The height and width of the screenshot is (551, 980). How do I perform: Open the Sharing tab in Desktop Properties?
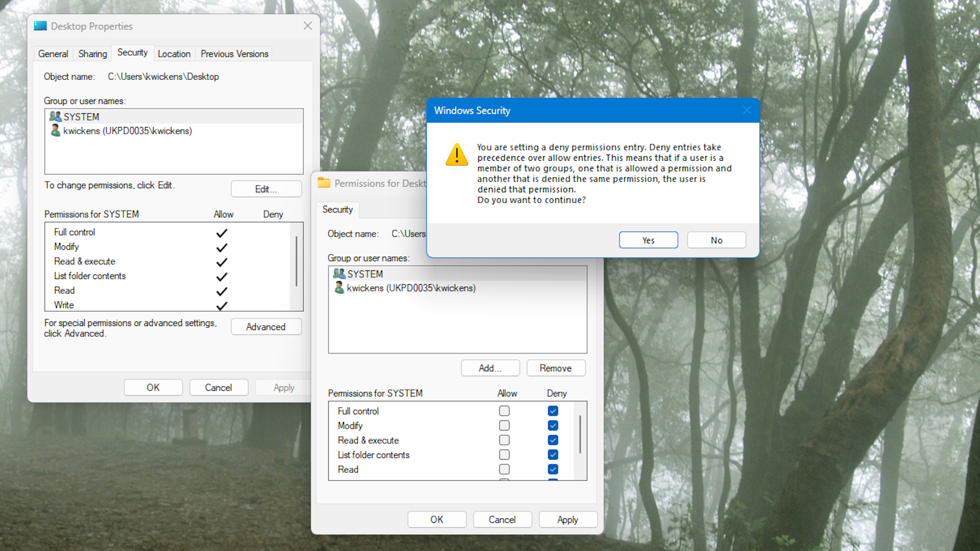(91, 53)
